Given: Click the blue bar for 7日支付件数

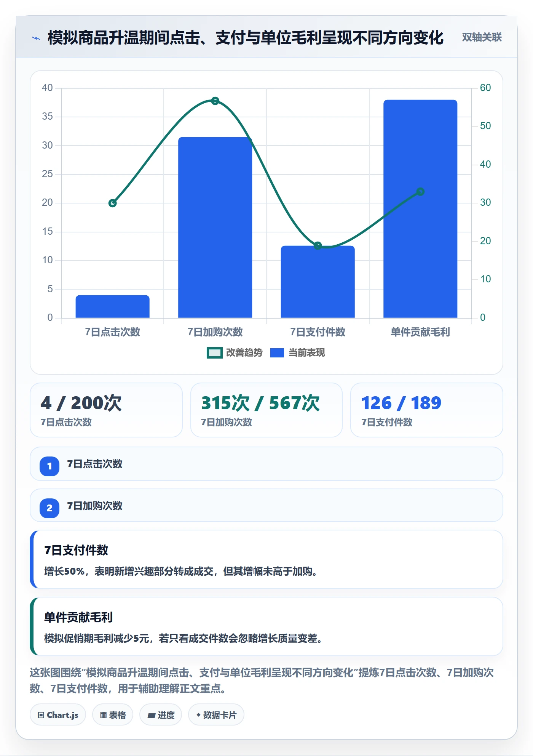Looking at the screenshot, I should pyautogui.click(x=318, y=282).
